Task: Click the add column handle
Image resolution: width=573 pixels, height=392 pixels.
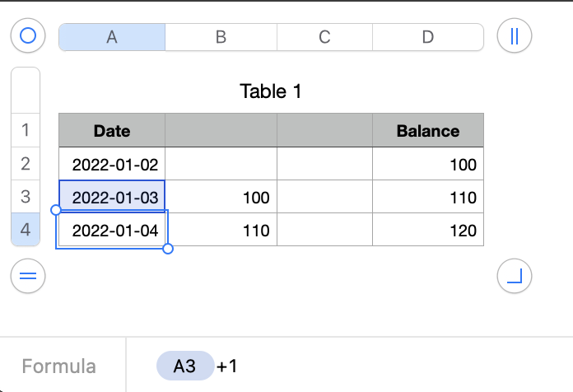Action: point(515,36)
